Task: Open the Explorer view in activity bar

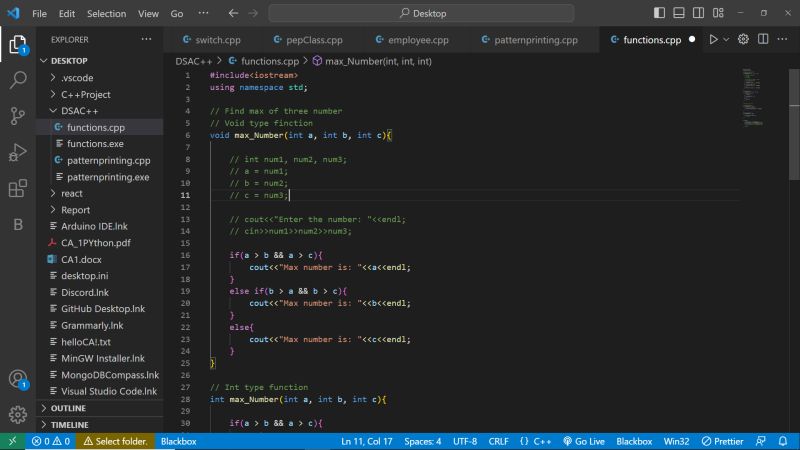Action: click(18, 44)
